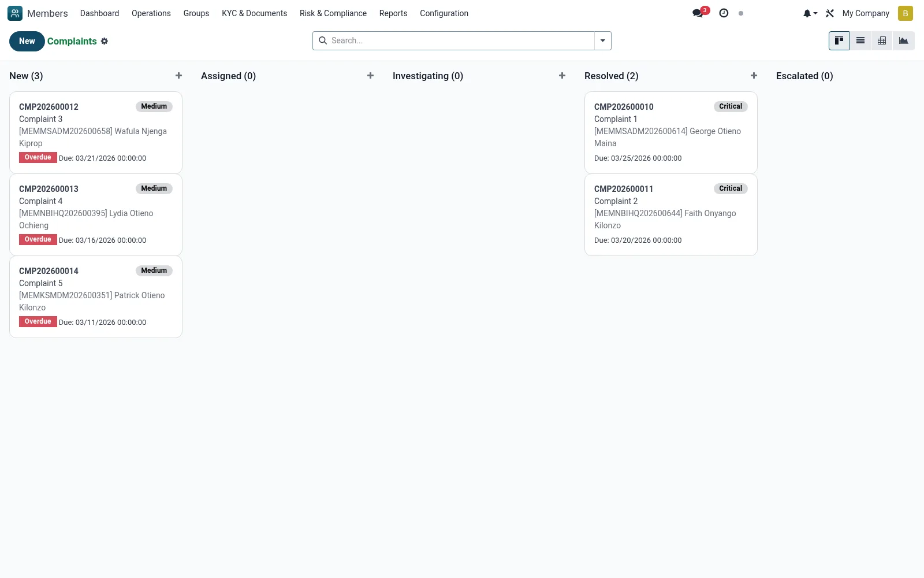Open the My Company switcher
924x578 pixels.
[866, 13]
